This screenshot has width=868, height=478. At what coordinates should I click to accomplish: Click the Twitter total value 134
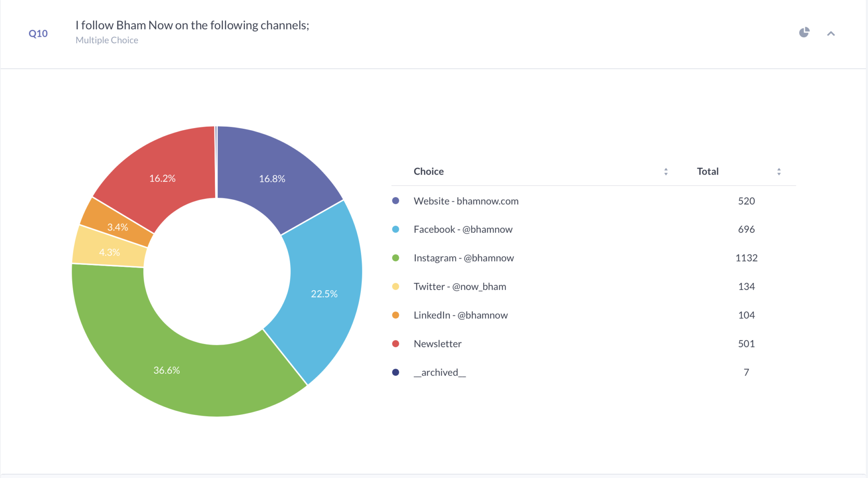(746, 286)
